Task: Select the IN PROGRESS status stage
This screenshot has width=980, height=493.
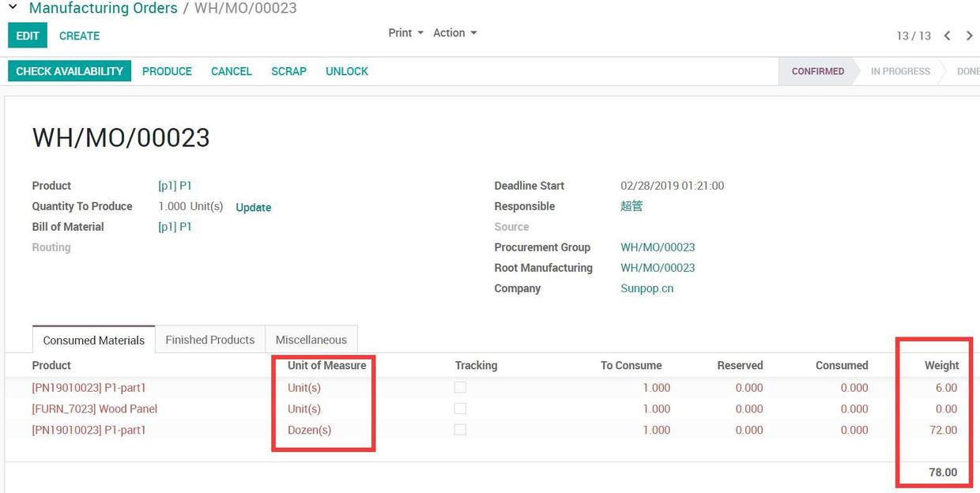Action: coord(900,71)
